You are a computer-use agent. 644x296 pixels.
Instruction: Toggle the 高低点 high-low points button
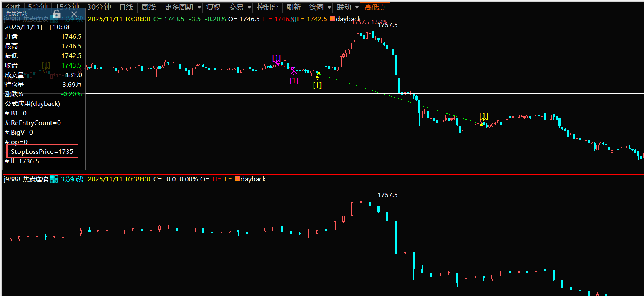click(x=375, y=7)
